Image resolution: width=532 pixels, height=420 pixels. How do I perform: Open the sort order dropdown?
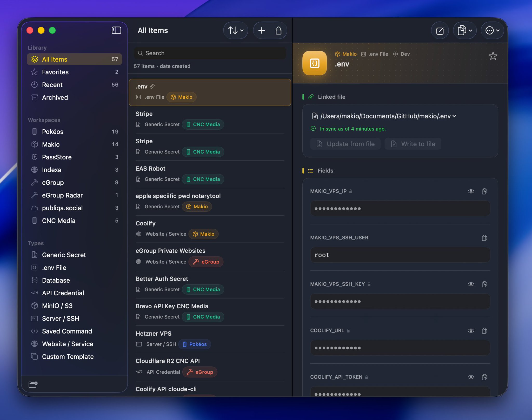click(x=236, y=31)
